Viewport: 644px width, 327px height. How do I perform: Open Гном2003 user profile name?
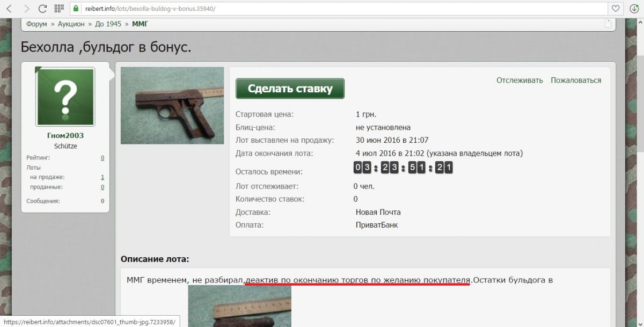click(65, 135)
